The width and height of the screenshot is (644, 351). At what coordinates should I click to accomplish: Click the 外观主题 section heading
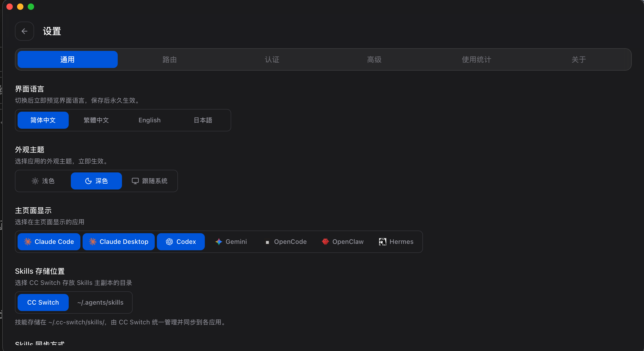(x=30, y=150)
